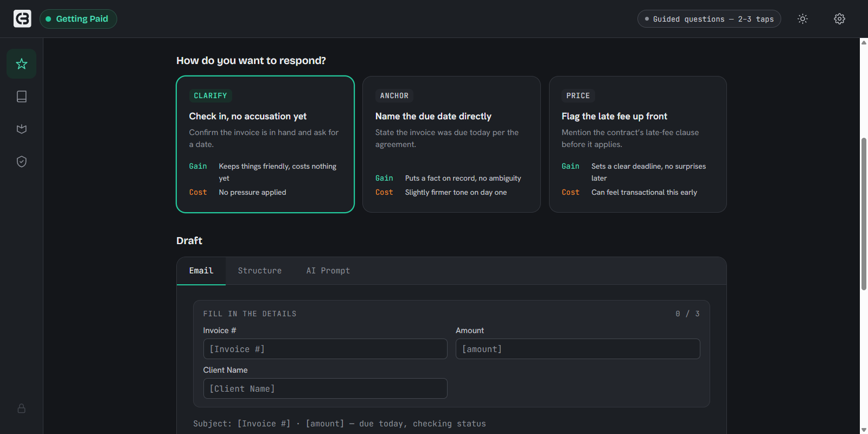Open settings gear icon
The image size is (868, 434).
839,19
